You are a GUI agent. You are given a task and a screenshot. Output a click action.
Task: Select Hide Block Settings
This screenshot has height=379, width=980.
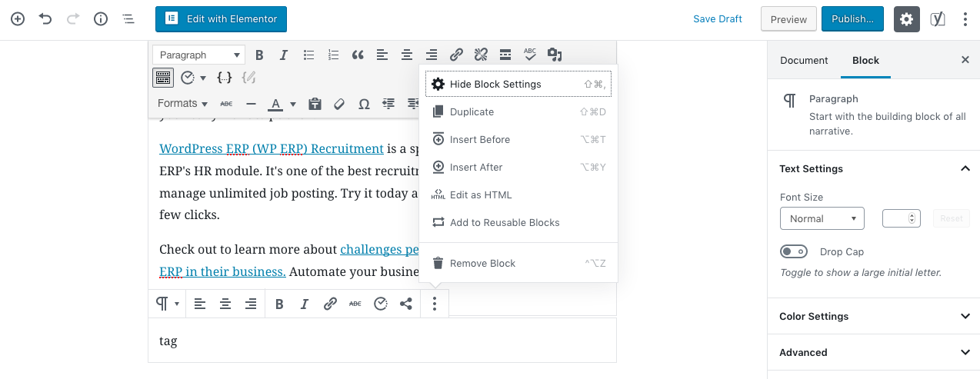click(518, 84)
